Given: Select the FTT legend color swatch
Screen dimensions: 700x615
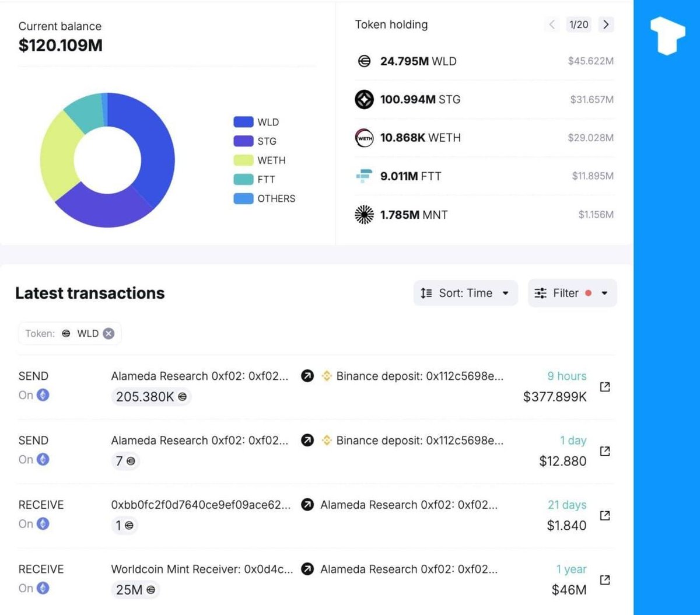Looking at the screenshot, I should coord(243,179).
